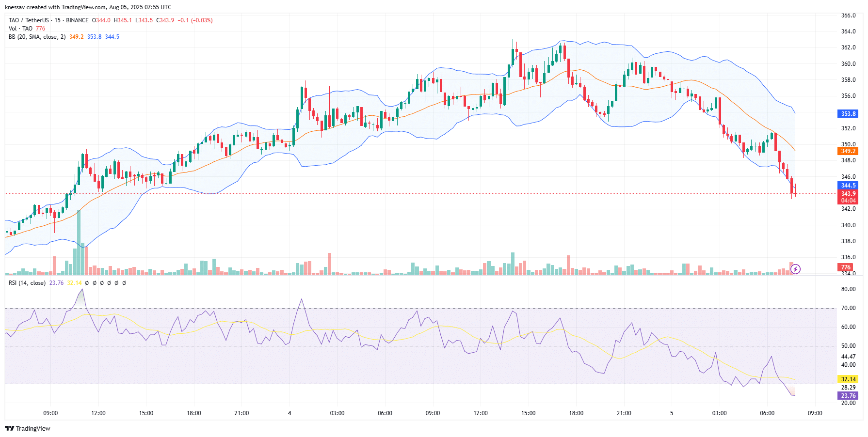Click the 342.0 price scale tick

(848, 209)
